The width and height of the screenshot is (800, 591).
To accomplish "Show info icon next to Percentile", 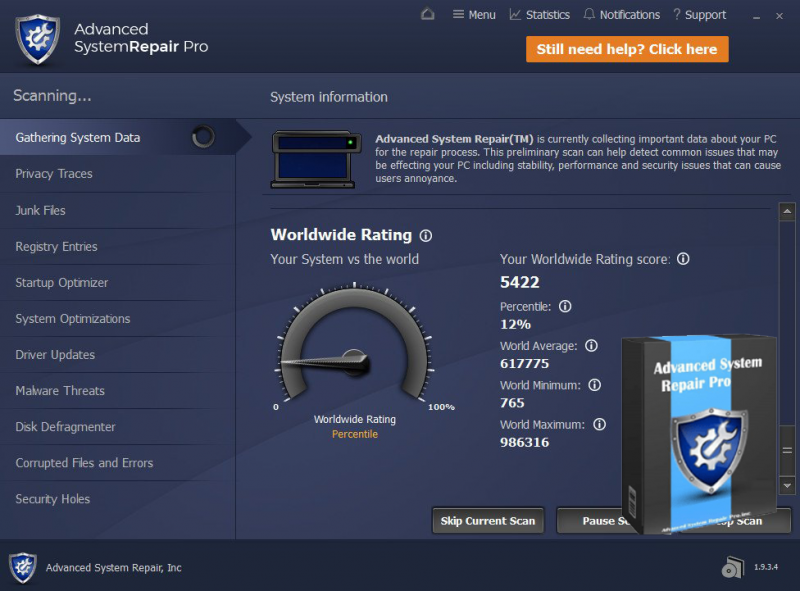I will coord(565,306).
